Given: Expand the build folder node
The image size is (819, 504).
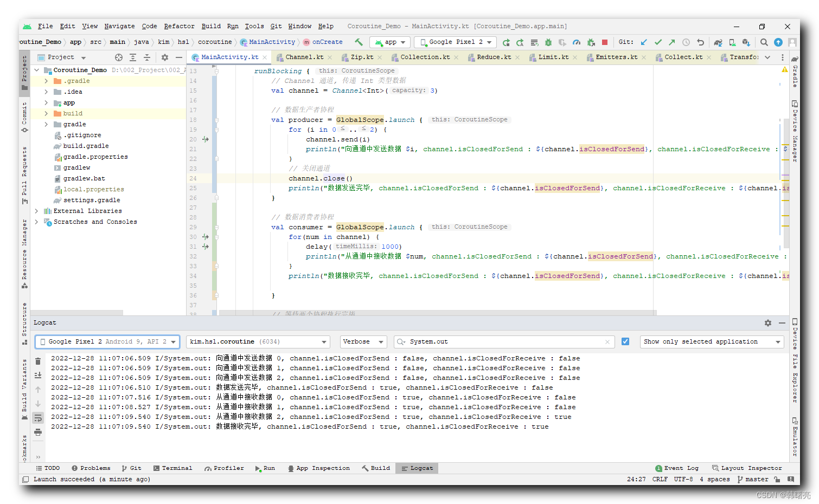Looking at the screenshot, I should 46,113.
